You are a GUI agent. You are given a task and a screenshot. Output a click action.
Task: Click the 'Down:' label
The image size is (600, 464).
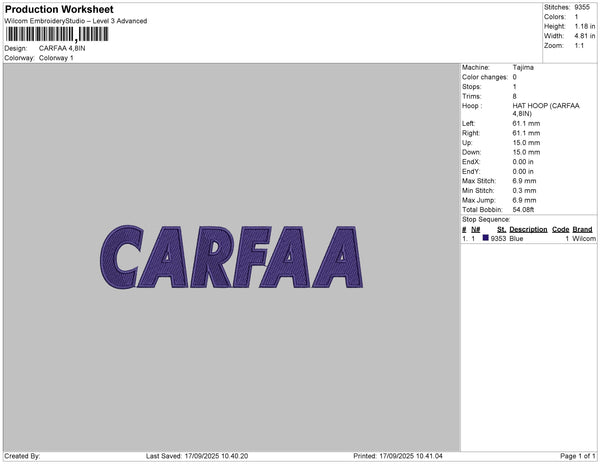coord(471,152)
